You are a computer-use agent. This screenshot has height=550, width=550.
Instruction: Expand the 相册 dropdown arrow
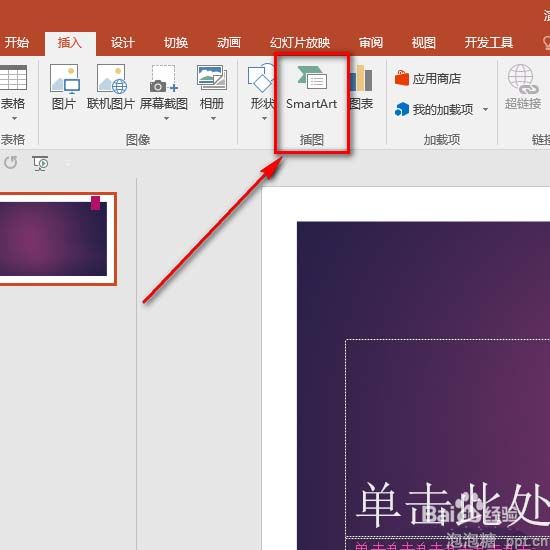tap(213, 119)
